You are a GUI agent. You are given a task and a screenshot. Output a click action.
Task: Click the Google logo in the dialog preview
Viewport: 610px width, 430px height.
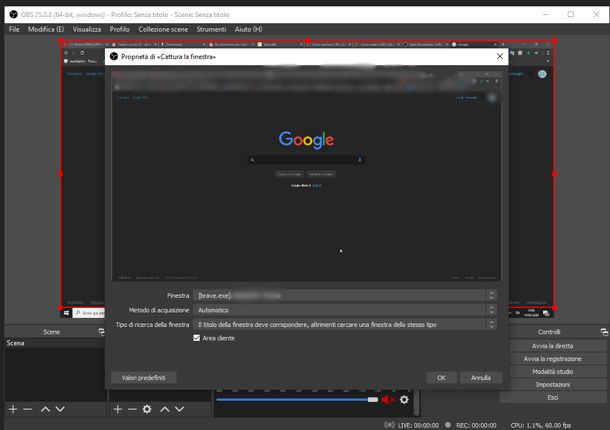307,140
